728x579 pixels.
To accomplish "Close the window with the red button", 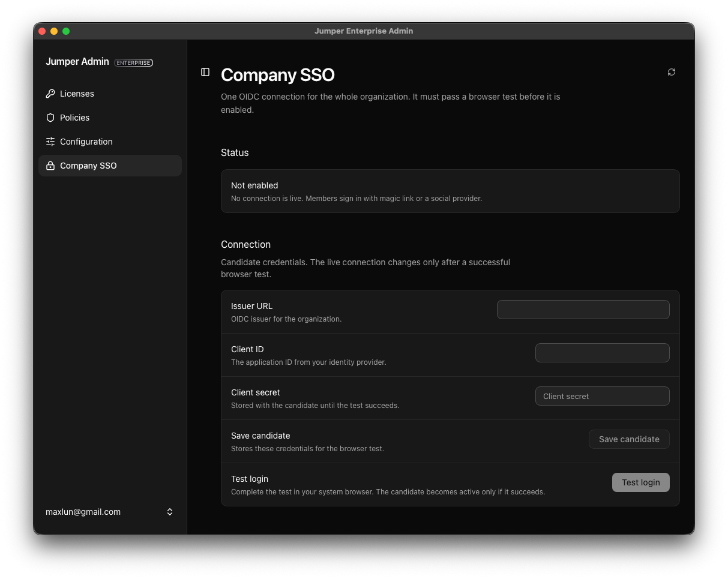I will [42, 31].
